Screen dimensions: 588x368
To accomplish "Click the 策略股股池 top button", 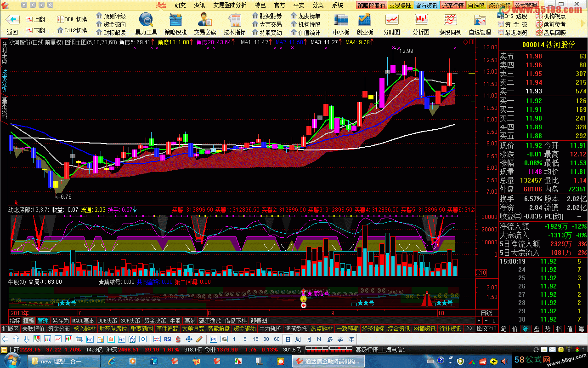I will click(x=371, y=6).
